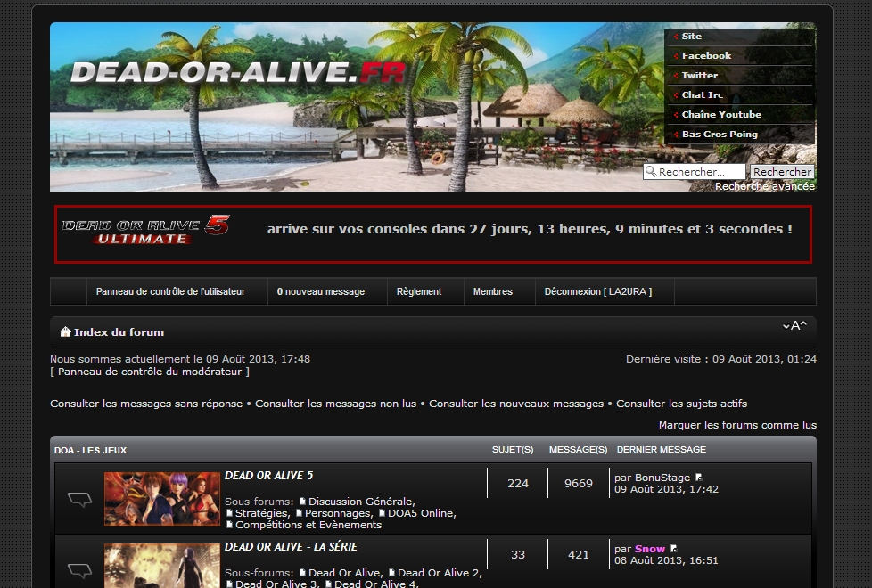Image resolution: width=872 pixels, height=588 pixels.
Task: Open the Personnages subforum
Action: [339, 513]
